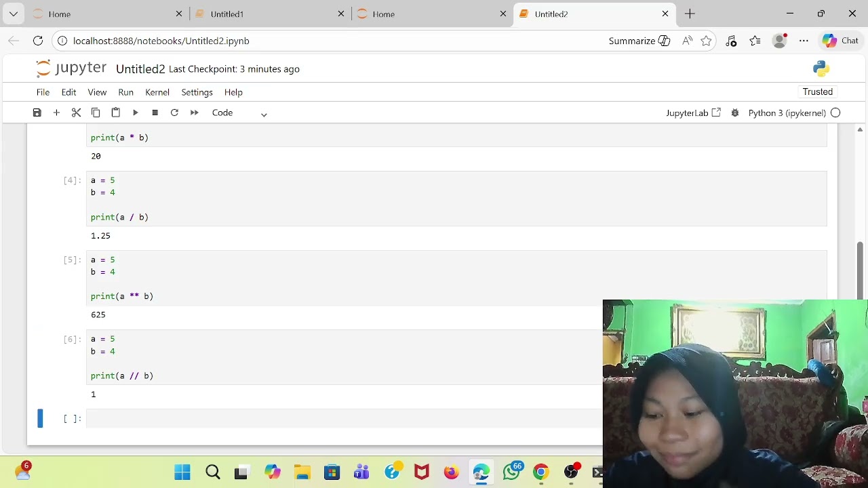
Task: Close the Untitled1 browser tab
Action: [x=341, y=14]
